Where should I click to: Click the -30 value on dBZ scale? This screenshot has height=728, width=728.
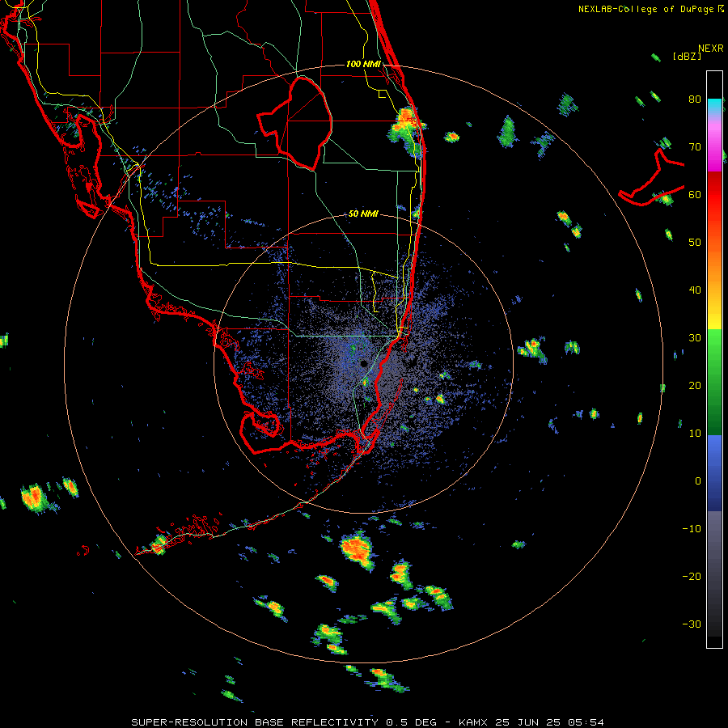tap(692, 624)
